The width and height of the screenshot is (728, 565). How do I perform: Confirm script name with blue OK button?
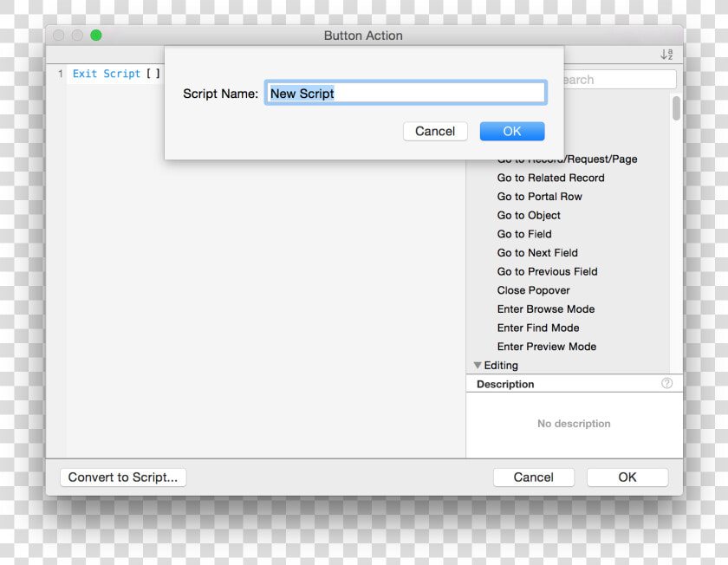(x=512, y=132)
